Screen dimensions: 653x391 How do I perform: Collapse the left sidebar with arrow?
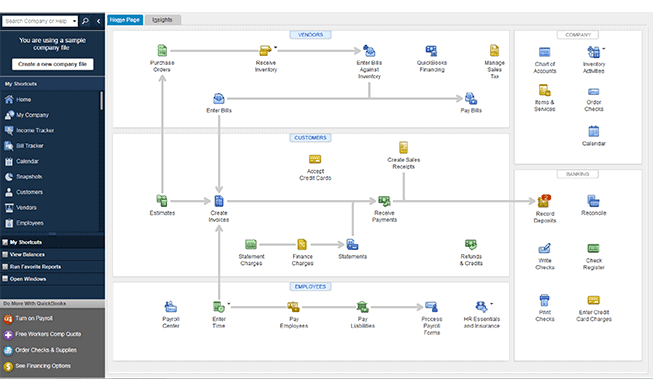(x=99, y=21)
